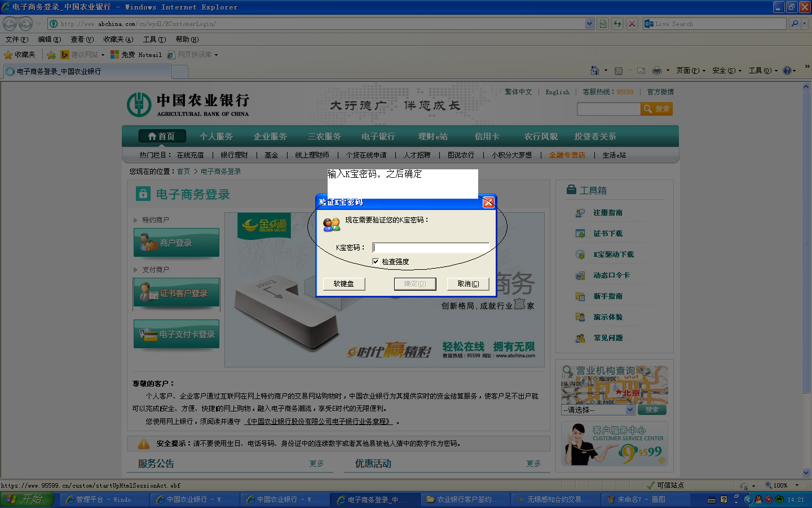The height and width of the screenshot is (508, 812).
Task: Click the IE Back navigation button
Action: pos(10,24)
